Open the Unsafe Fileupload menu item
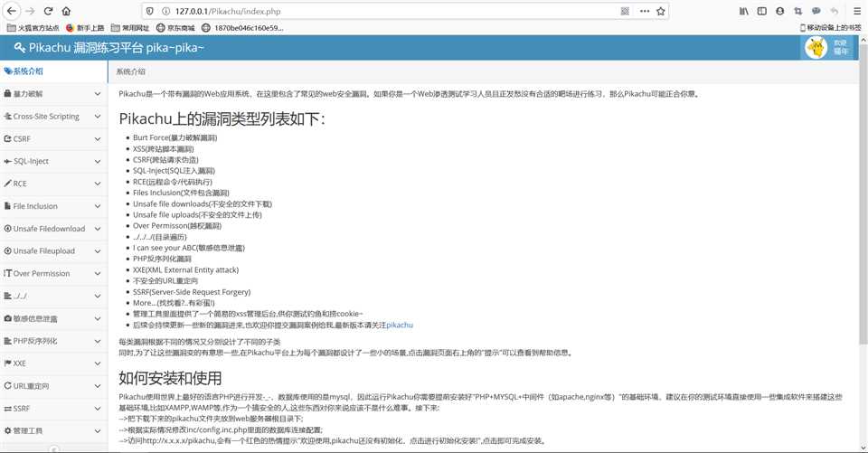 [53, 250]
